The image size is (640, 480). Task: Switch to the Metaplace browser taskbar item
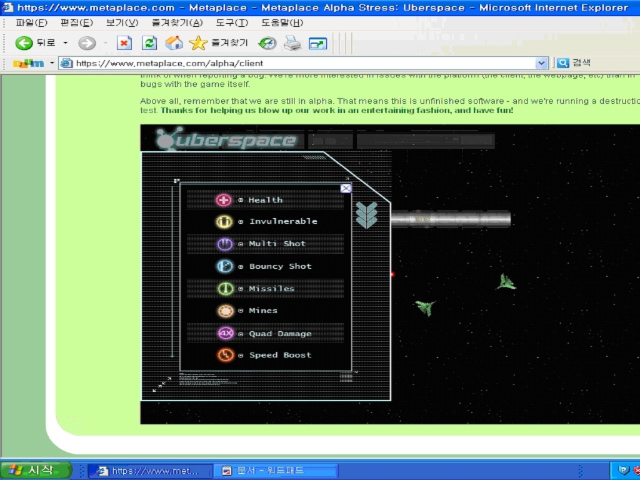[150, 471]
